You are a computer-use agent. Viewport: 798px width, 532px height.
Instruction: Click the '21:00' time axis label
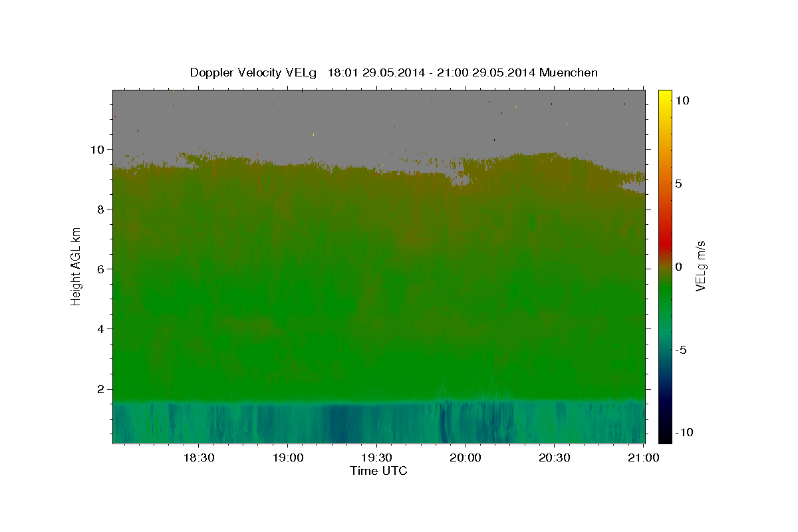(644, 458)
